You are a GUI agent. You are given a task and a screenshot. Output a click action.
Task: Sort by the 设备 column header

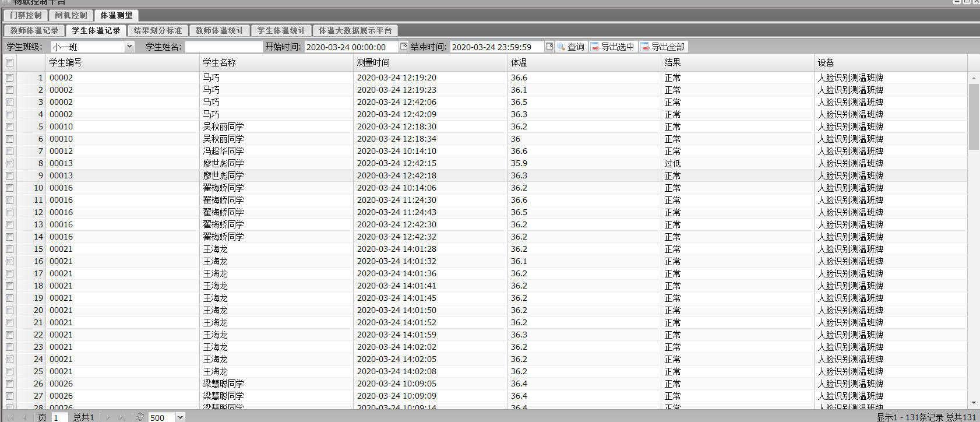click(891, 62)
